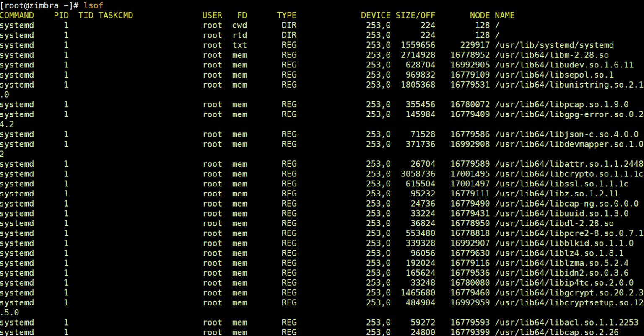Select the cwd file descriptor entry
The height and width of the screenshot is (336, 644).
[239, 25]
